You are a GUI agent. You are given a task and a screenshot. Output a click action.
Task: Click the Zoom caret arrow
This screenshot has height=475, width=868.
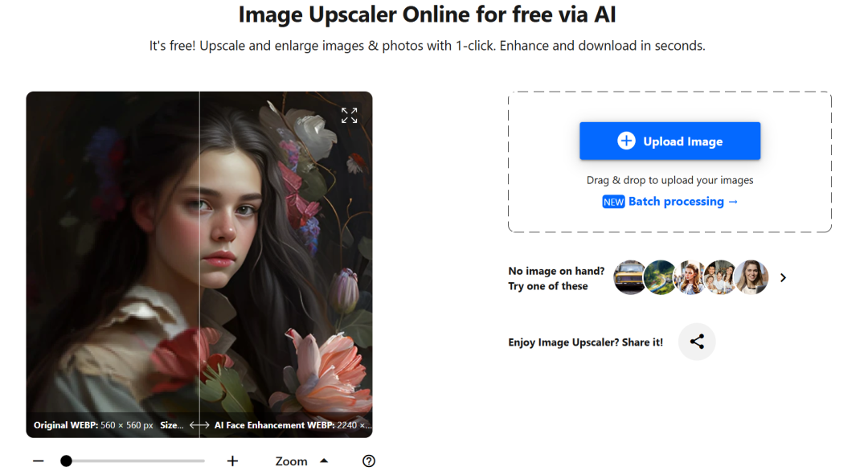(x=324, y=461)
